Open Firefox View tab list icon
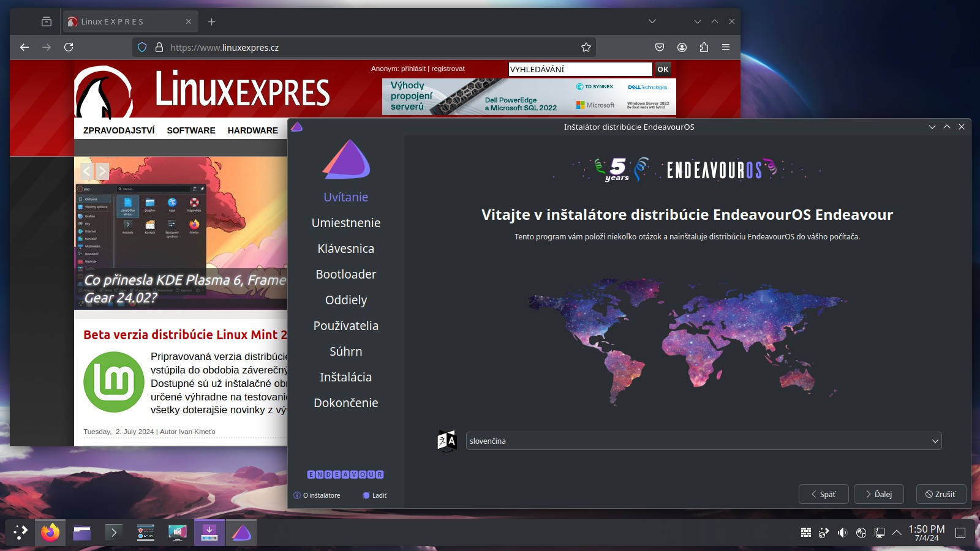 [47, 21]
